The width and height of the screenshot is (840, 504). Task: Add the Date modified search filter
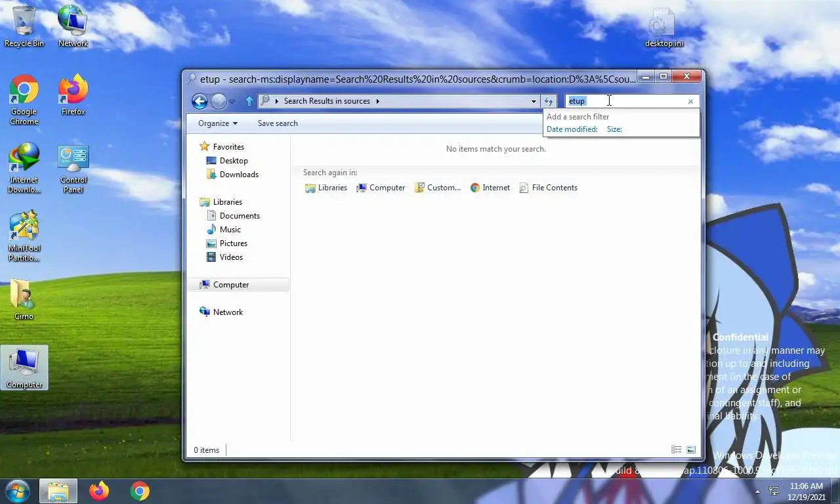tap(572, 129)
